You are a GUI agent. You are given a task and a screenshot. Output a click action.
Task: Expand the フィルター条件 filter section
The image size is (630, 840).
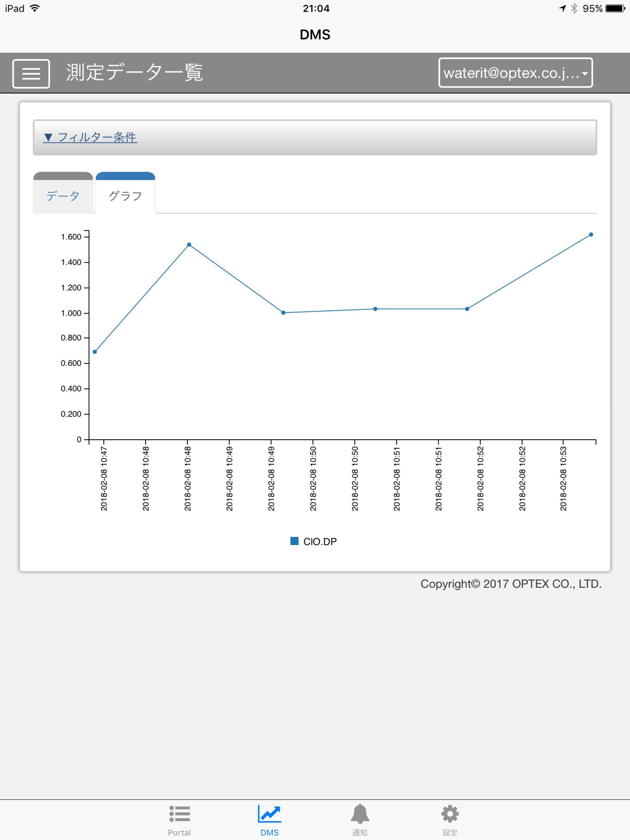[90, 137]
